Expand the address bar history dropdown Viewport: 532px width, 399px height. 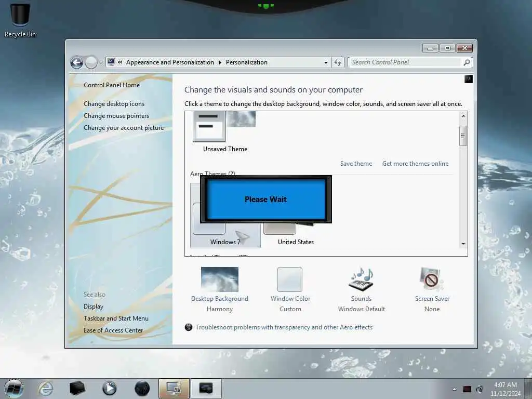(x=326, y=62)
